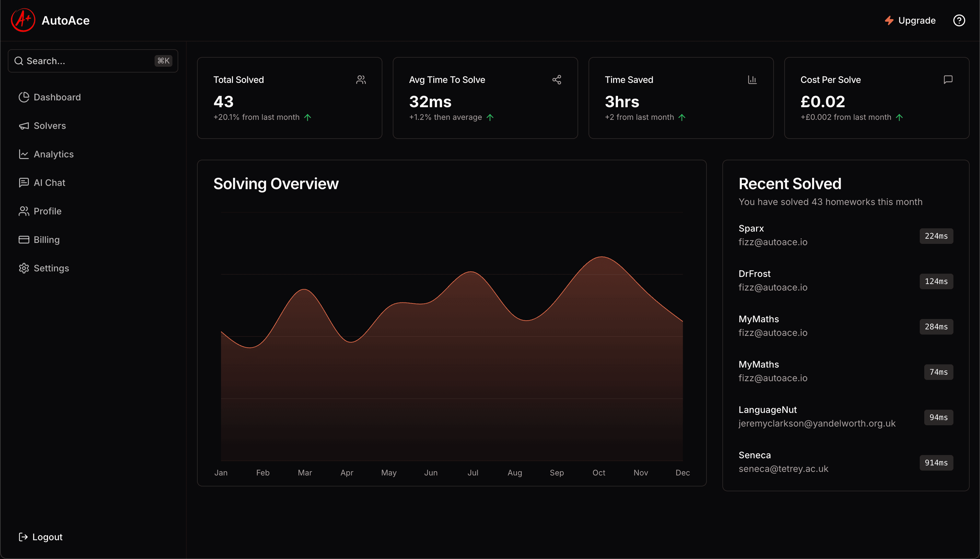Click the AutoAce A+ logo
Image resolution: width=980 pixels, height=559 pixels.
[23, 20]
